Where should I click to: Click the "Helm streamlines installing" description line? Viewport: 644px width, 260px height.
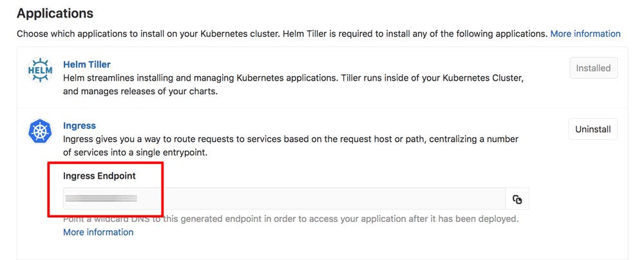(293, 78)
